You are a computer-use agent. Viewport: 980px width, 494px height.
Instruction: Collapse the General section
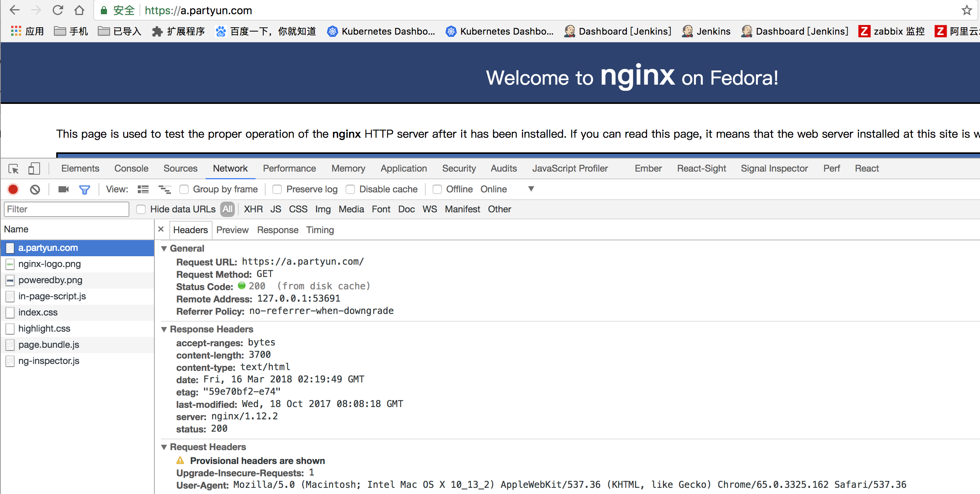coord(164,249)
